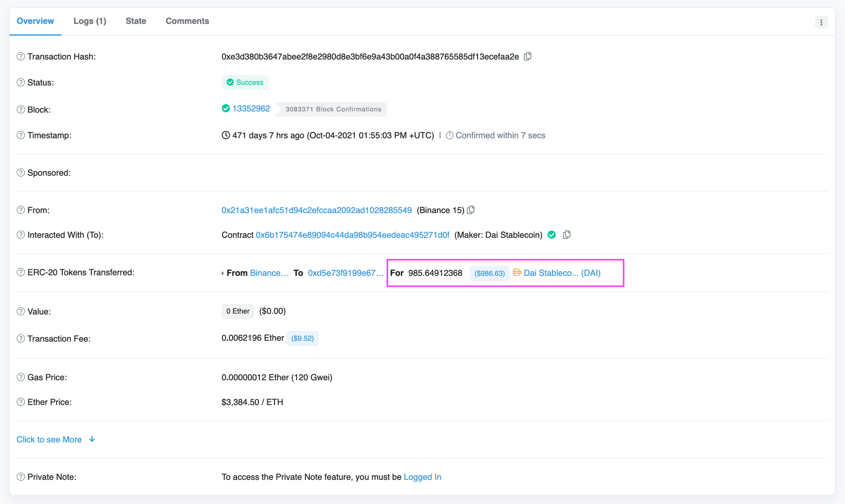845x504 pixels.
Task: Click the fee amount 0.0062196 Ether
Action: pos(253,338)
